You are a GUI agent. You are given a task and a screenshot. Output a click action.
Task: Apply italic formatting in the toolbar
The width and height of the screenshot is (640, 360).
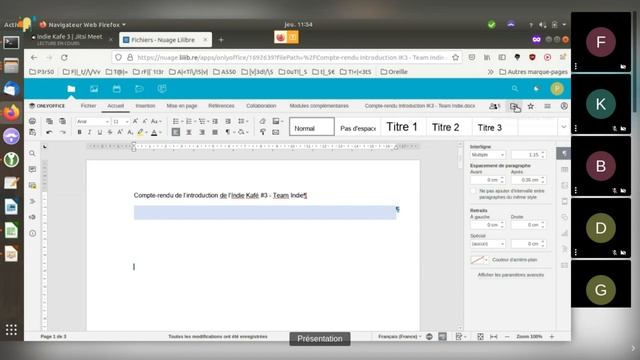(x=89, y=132)
